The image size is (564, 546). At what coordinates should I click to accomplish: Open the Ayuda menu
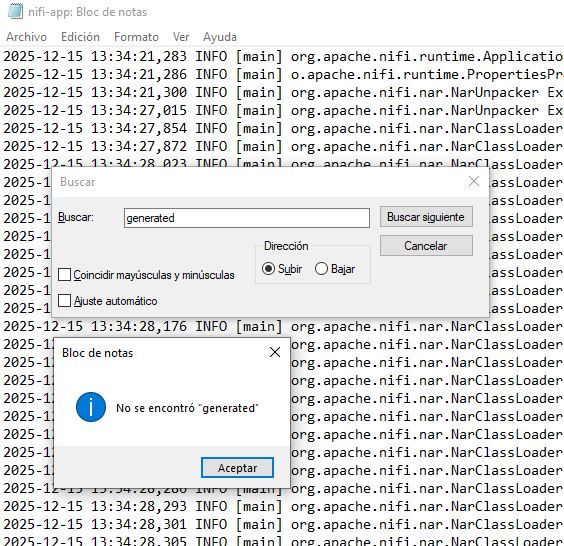220,37
